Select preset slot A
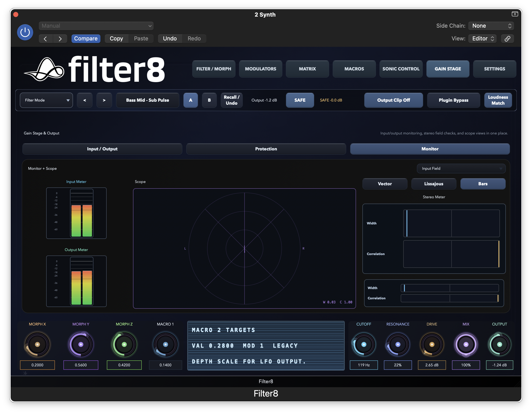The height and width of the screenshot is (414, 532). [190, 100]
